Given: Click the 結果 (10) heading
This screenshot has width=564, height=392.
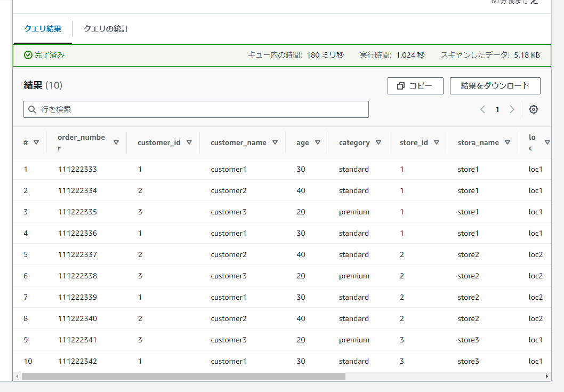Looking at the screenshot, I should [x=43, y=85].
